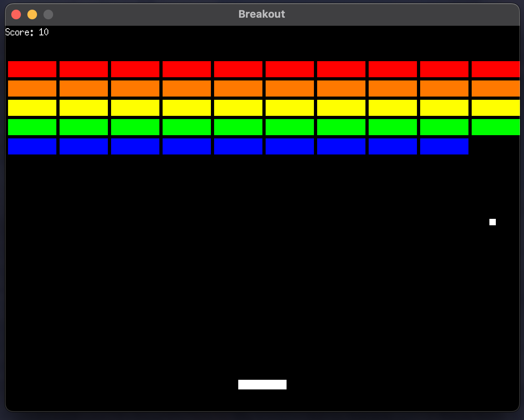Select the fourth yellow brick from left
The image size is (524, 420).
[187, 108]
